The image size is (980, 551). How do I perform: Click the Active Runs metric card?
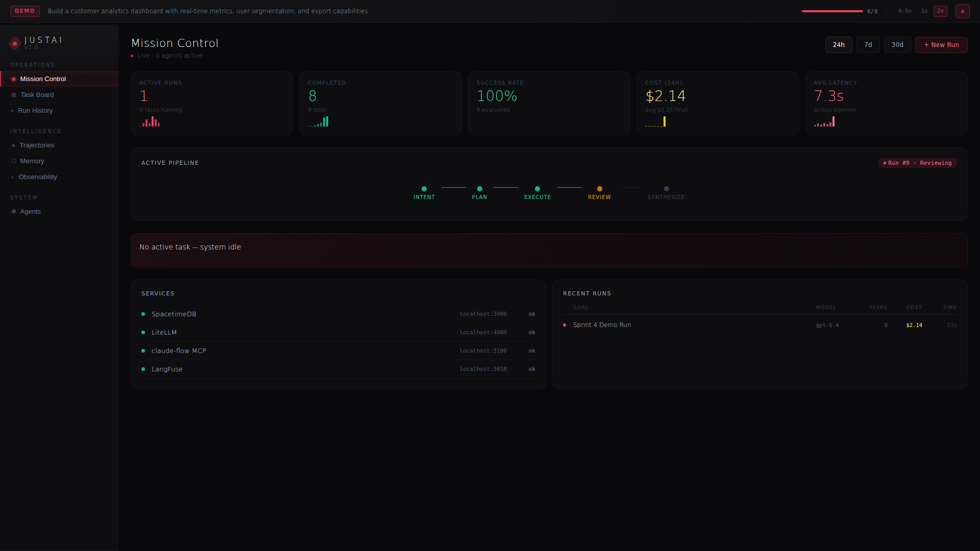pyautogui.click(x=212, y=104)
